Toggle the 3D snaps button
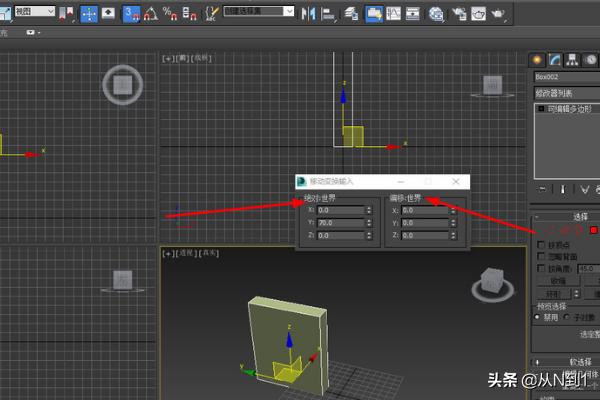 click(131, 14)
